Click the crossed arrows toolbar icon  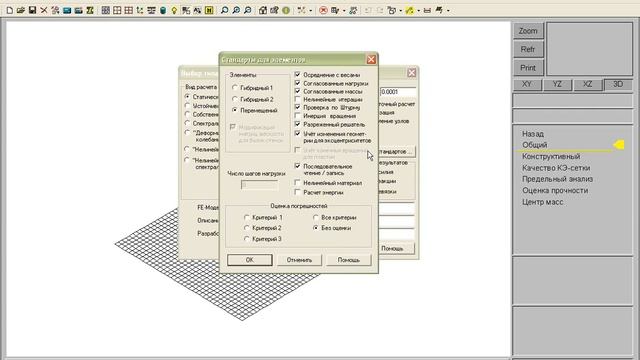point(301,10)
